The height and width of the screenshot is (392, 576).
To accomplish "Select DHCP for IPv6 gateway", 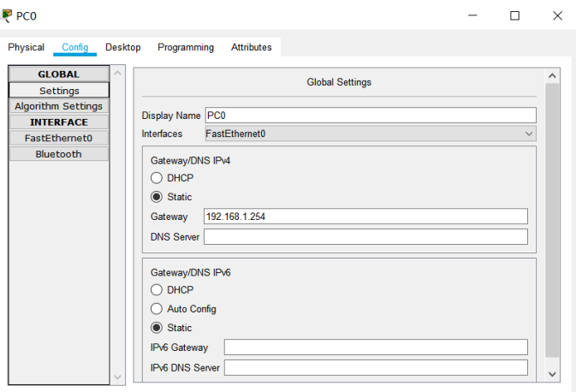I will (172, 290).
